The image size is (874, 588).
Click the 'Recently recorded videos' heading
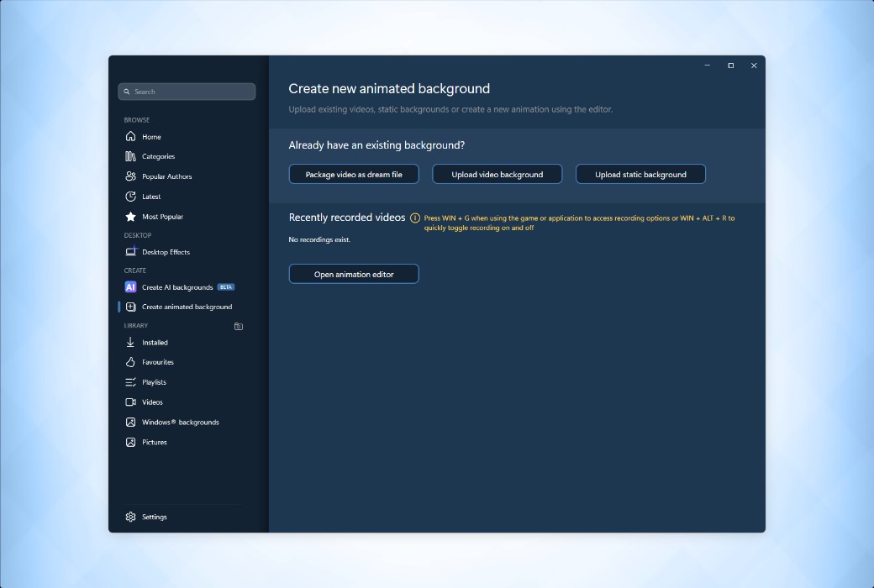347,218
